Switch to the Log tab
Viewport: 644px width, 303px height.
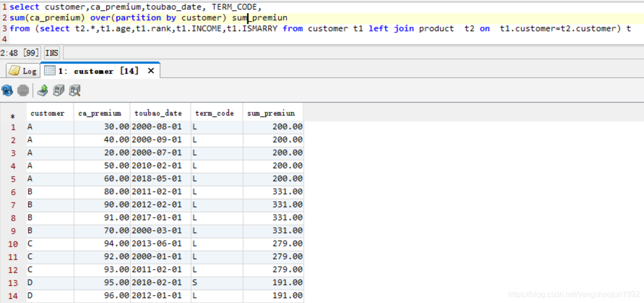pos(23,71)
